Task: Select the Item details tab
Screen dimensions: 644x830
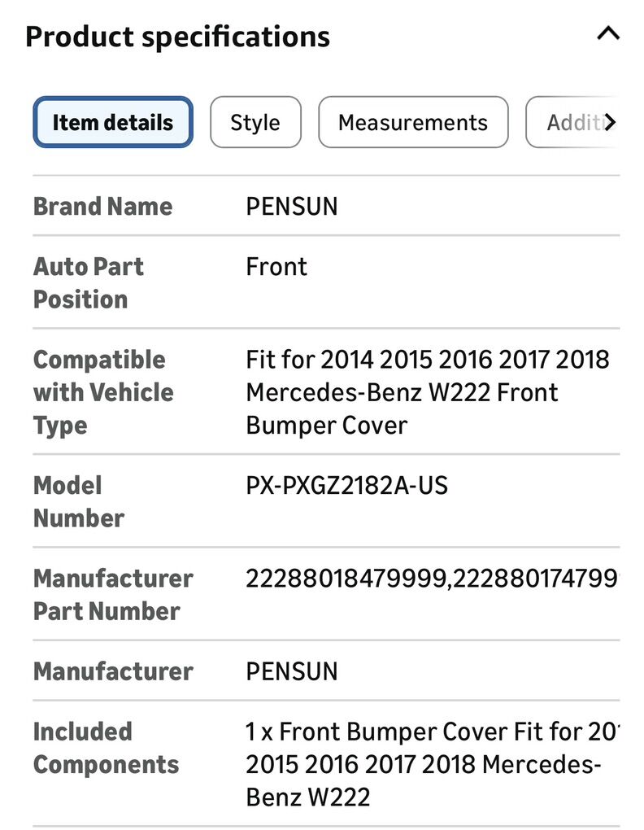Action: (x=113, y=123)
